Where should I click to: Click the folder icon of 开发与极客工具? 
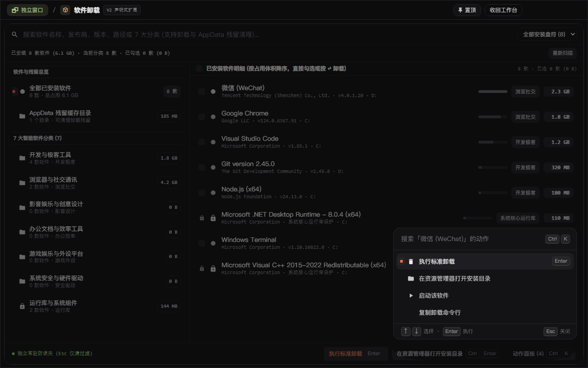[x=22, y=158]
